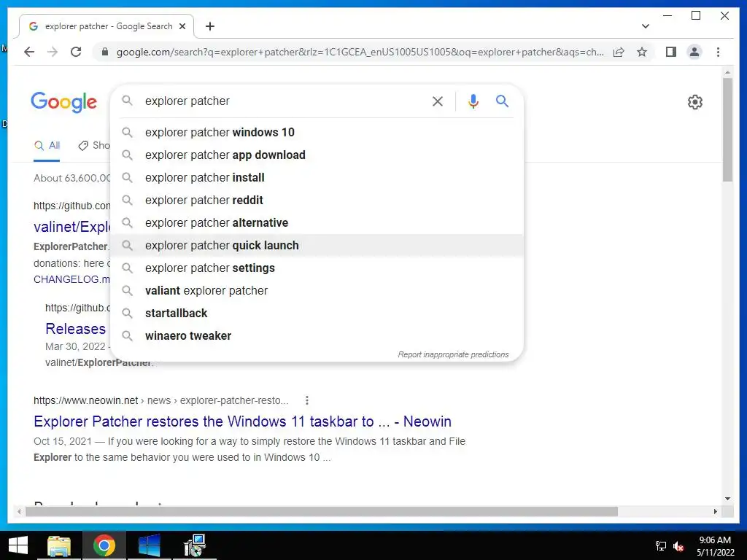Open the Chrome side panel
Viewport: 747px width, 560px height.
(671, 52)
